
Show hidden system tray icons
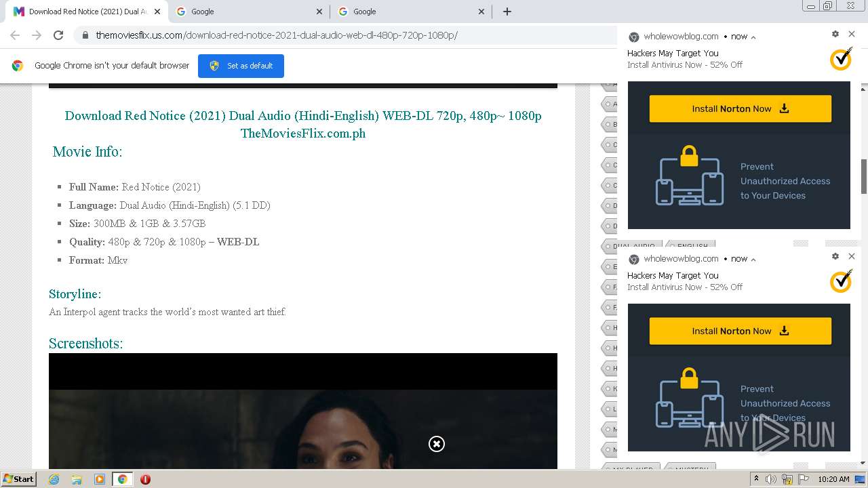pyautogui.click(x=756, y=479)
